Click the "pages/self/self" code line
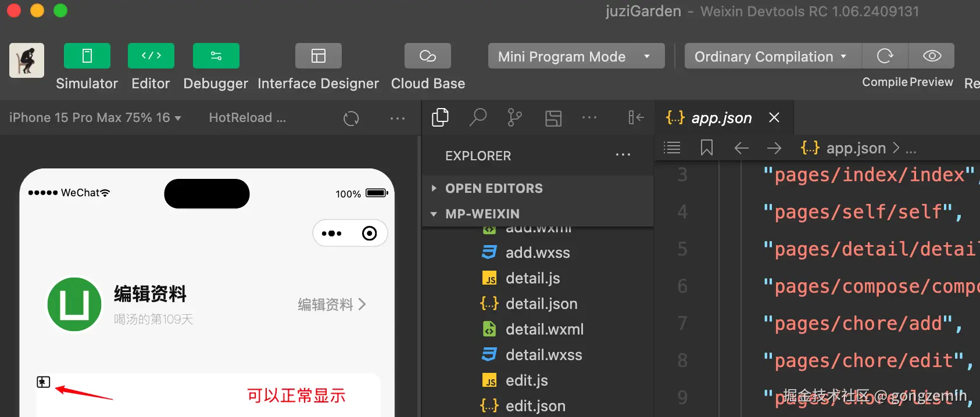The image size is (980, 417). [x=863, y=212]
